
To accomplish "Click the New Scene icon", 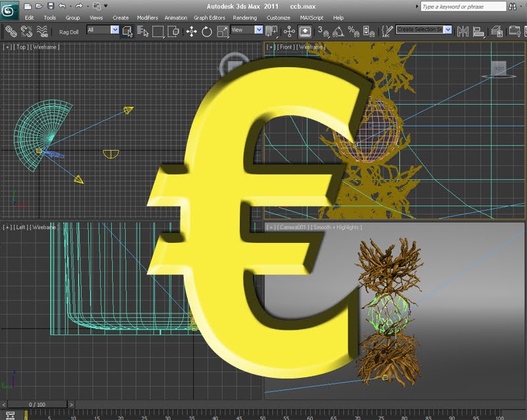I will 28,6.
